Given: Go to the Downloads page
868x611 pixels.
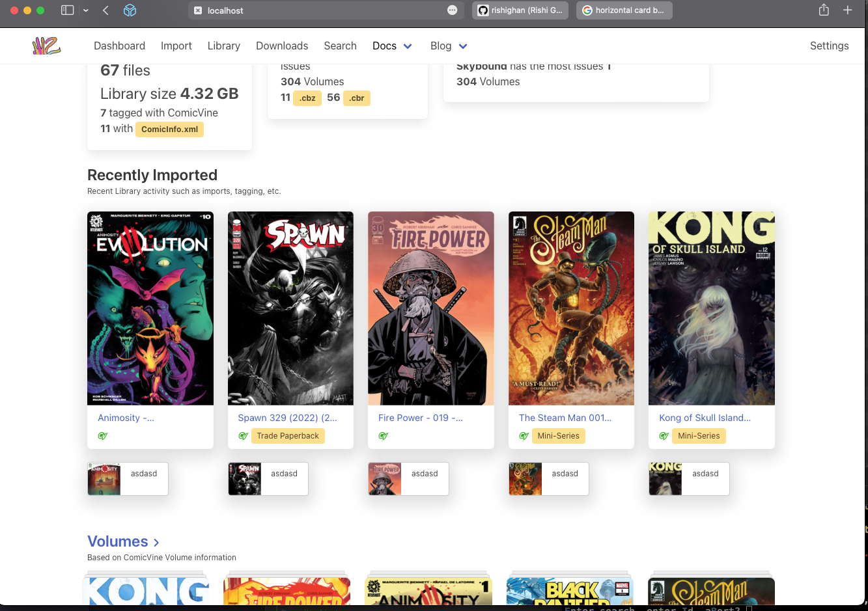Looking at the screenshot, I should coord(282,46).
